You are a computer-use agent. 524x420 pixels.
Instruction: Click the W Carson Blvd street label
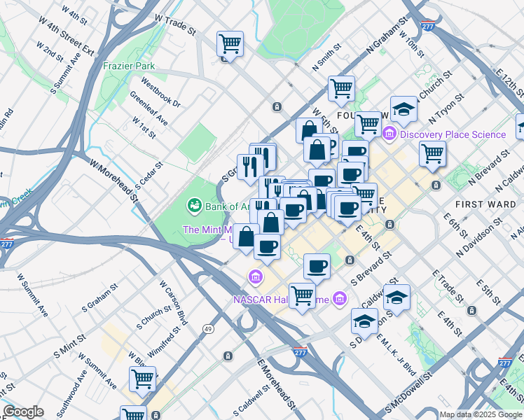pyautogui.click(x=173, y=303)
